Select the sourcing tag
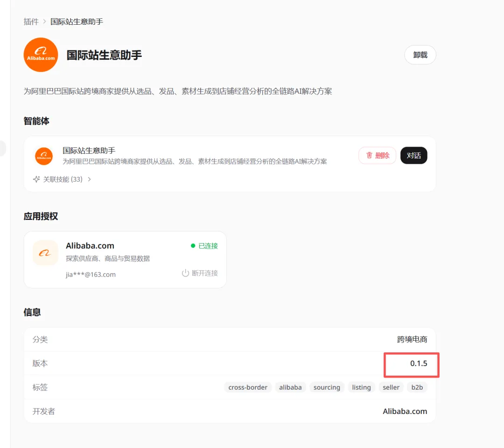The height and width of the screenshot is (448, 504). pos(327,387)
